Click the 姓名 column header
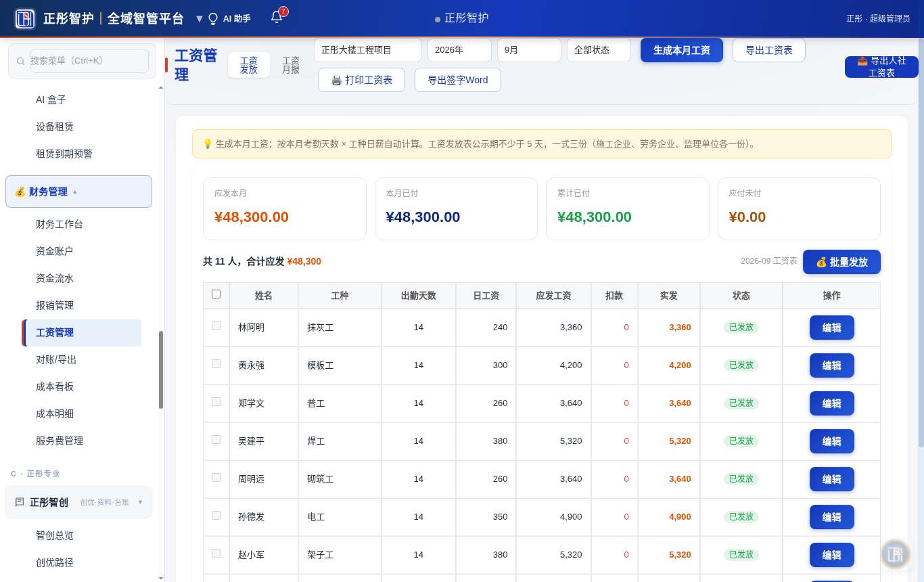The width and height of the screenshot is (924, 582). coord(264,296)
